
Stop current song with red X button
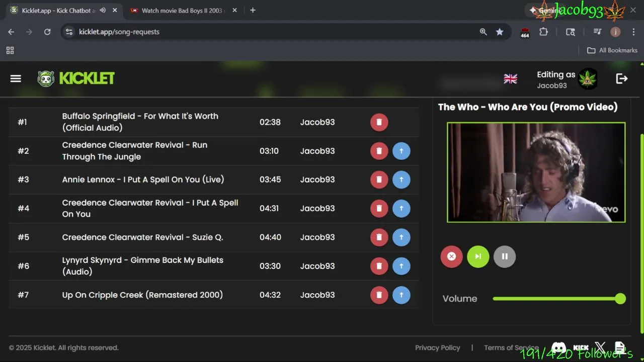pyautogui.click(x=451, y=256)
